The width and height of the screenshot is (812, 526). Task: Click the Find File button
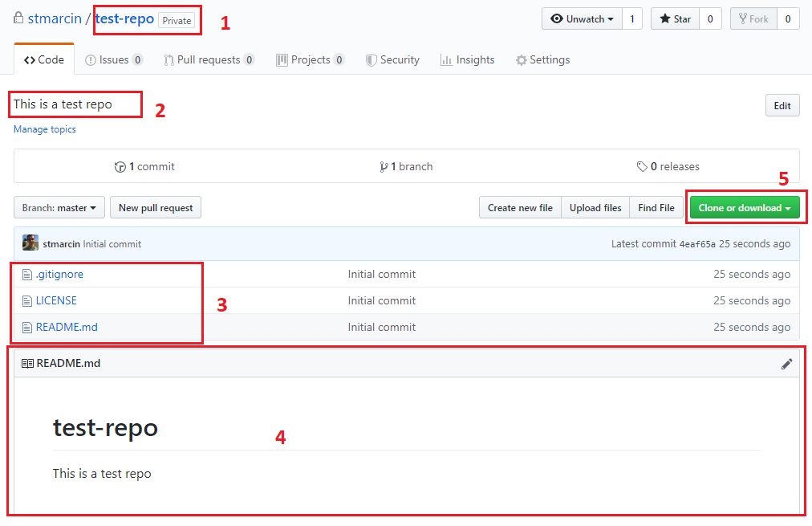click(x=656, y=208)
